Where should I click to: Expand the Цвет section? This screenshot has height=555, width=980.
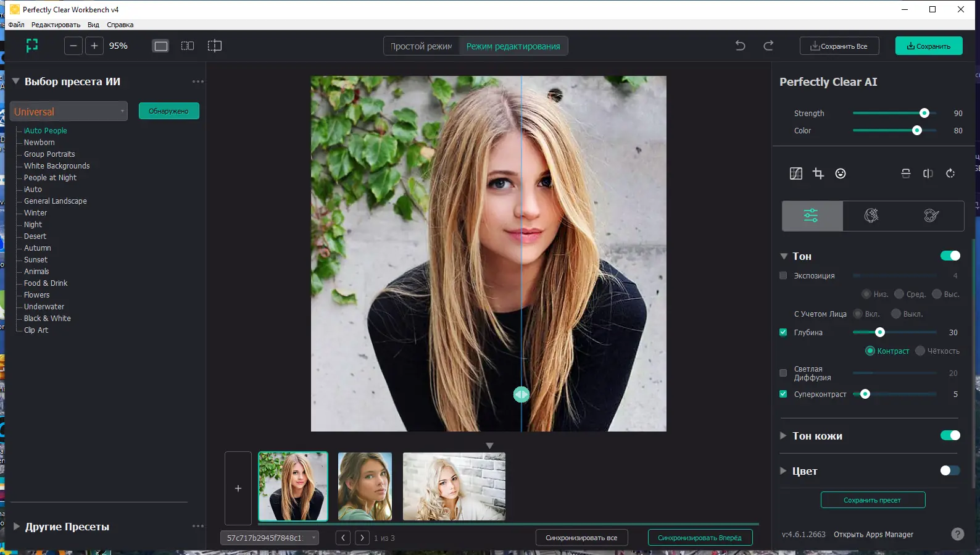784,470
